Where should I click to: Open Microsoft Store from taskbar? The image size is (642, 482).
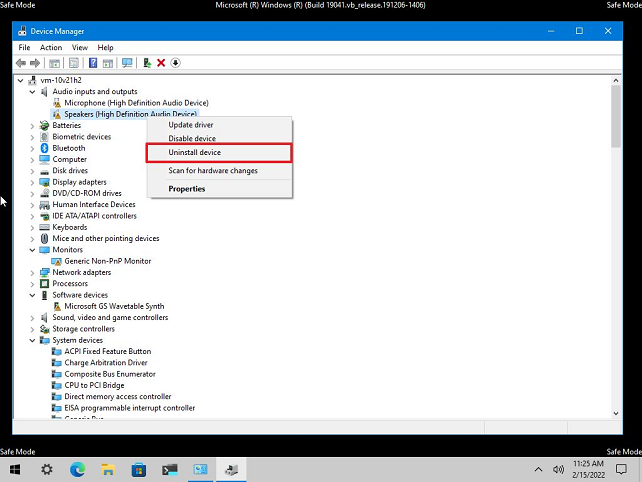[139, 470]
